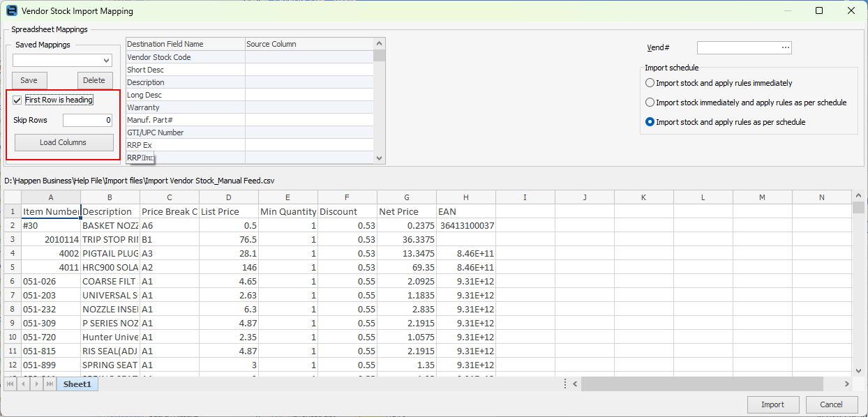This screenshot has height=417, width=868.
Task: Select the GTI/UPC Number mapping row
Action: coord(249,132)
